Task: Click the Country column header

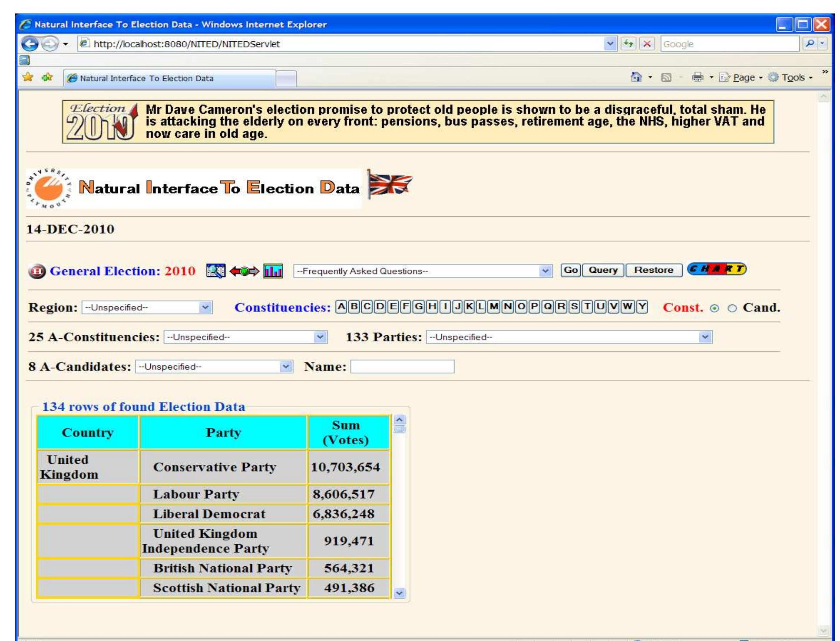Action: [x=88, y=432]
